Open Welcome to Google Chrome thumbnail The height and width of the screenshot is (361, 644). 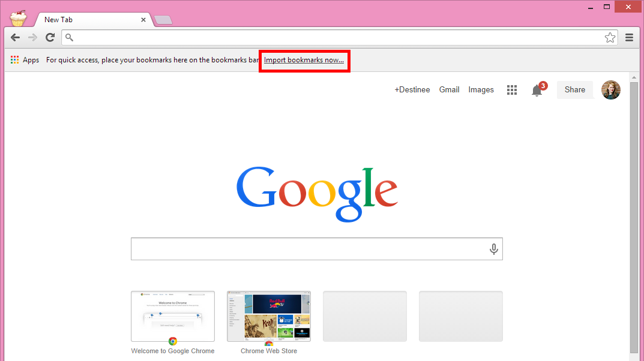click(173, 316)
